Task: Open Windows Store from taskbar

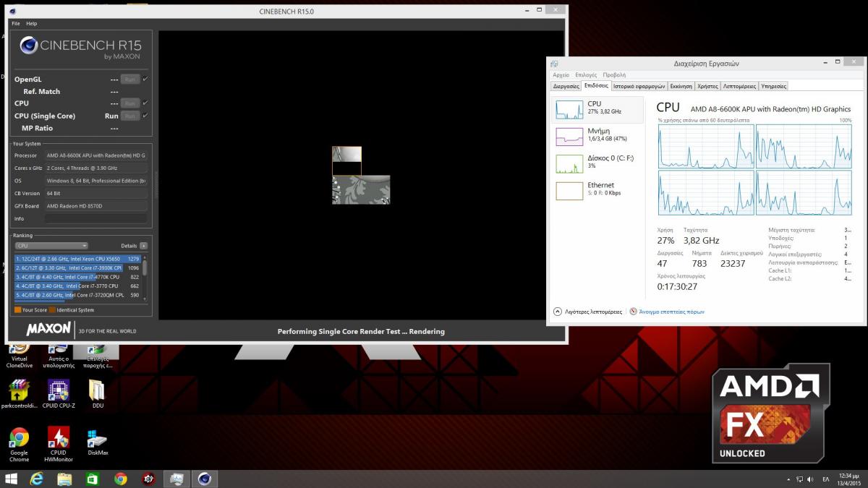Action: 93,479
